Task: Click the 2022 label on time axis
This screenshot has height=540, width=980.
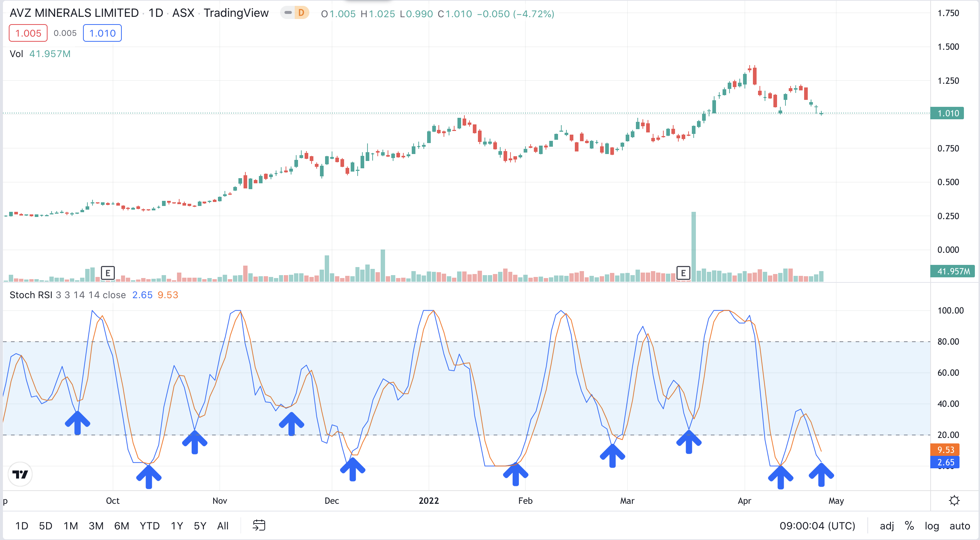Action: click(429, 500)
